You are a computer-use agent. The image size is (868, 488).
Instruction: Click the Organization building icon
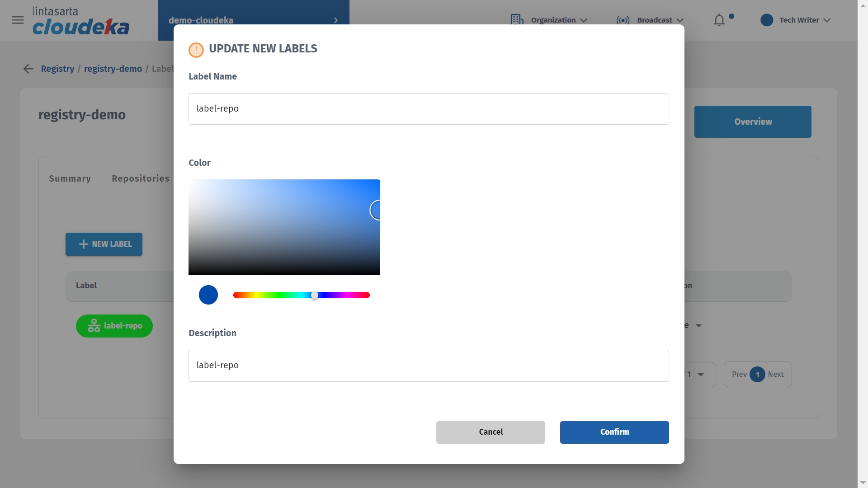pyautogui.click(x=517, y=20)
